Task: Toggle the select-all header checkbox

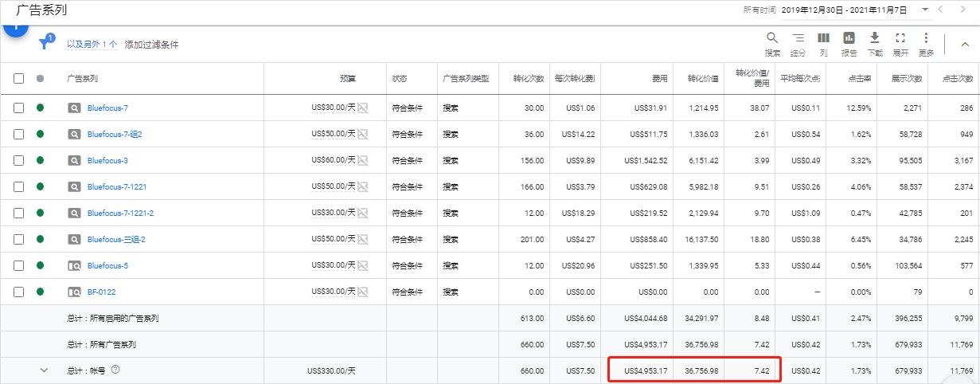Action: (18, 79)
